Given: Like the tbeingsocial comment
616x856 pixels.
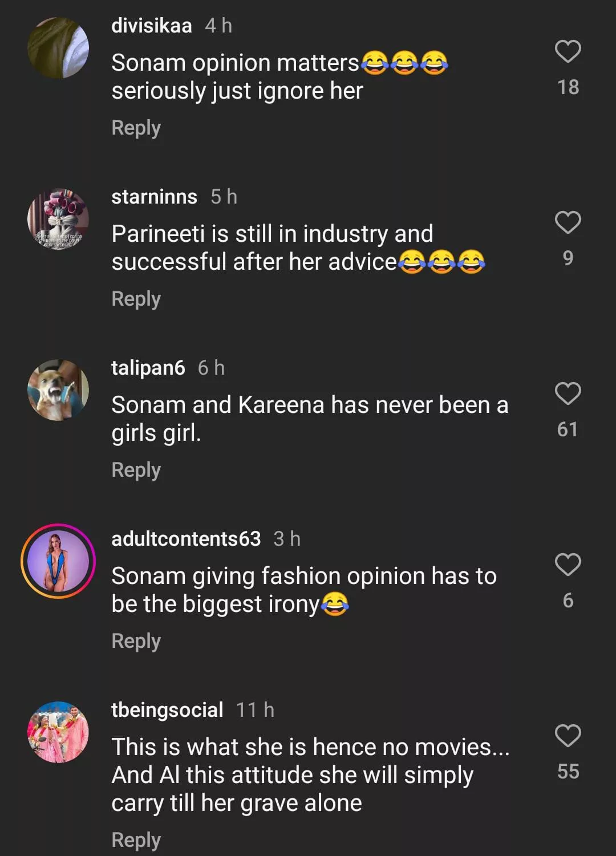Looking at the screenshot, I should click(568, 736).
